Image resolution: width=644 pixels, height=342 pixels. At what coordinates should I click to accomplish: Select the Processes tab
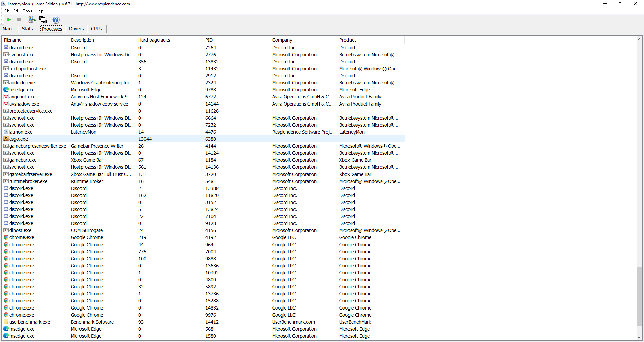pos(52,29)
